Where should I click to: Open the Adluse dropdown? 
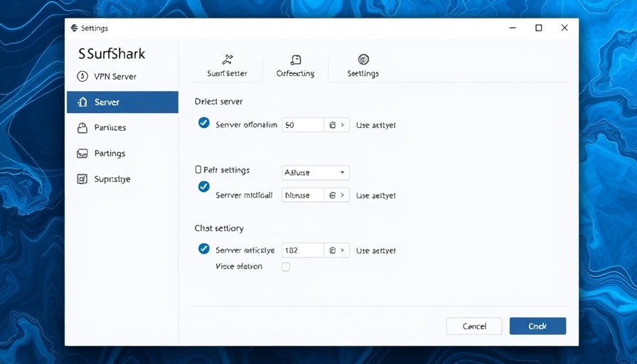tap(316, 173)
